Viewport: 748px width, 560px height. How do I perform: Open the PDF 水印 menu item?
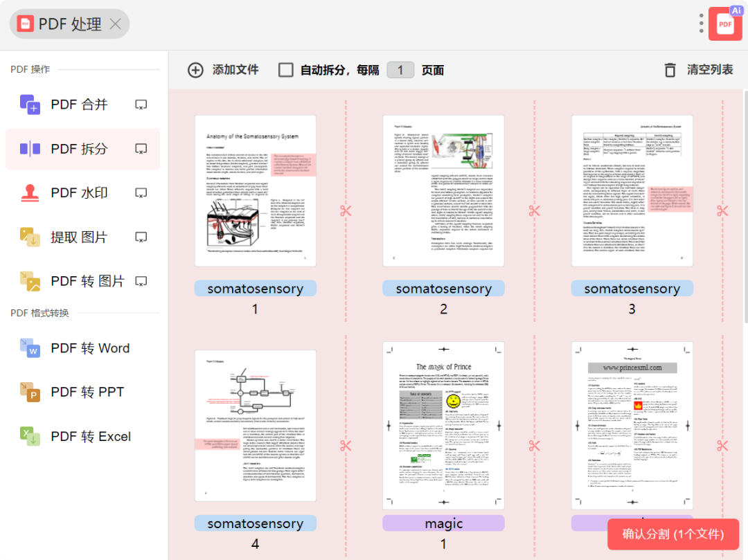tap(82, 193)
